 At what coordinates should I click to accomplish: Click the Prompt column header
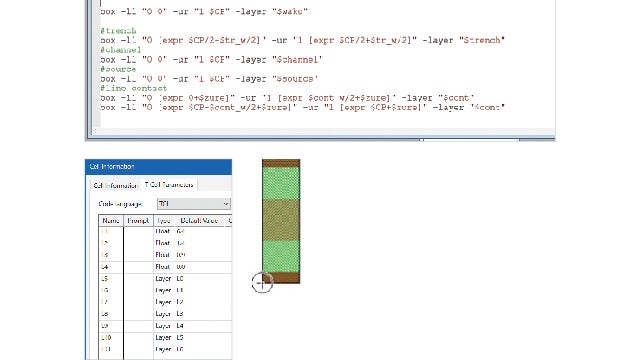coord(138,221)
